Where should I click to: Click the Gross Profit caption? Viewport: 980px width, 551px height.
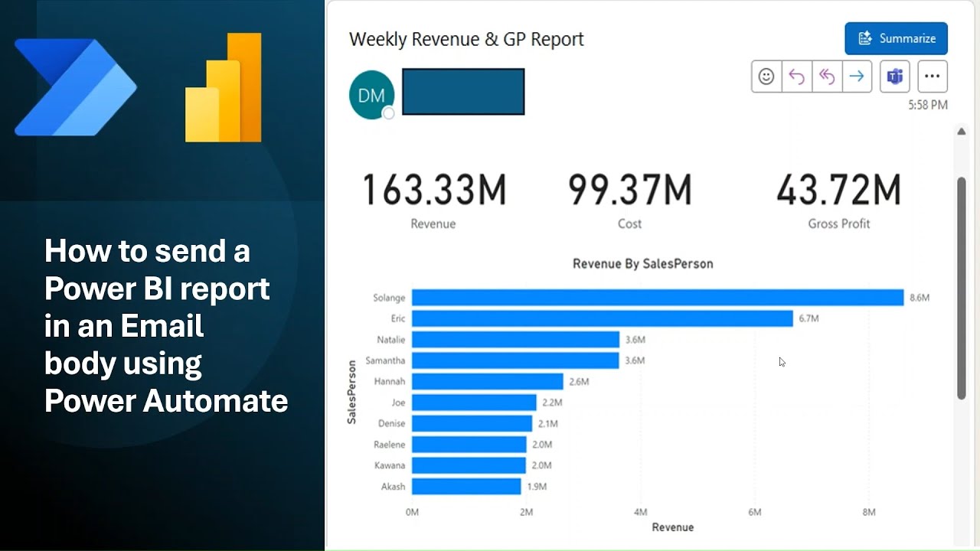click(839, 223)
